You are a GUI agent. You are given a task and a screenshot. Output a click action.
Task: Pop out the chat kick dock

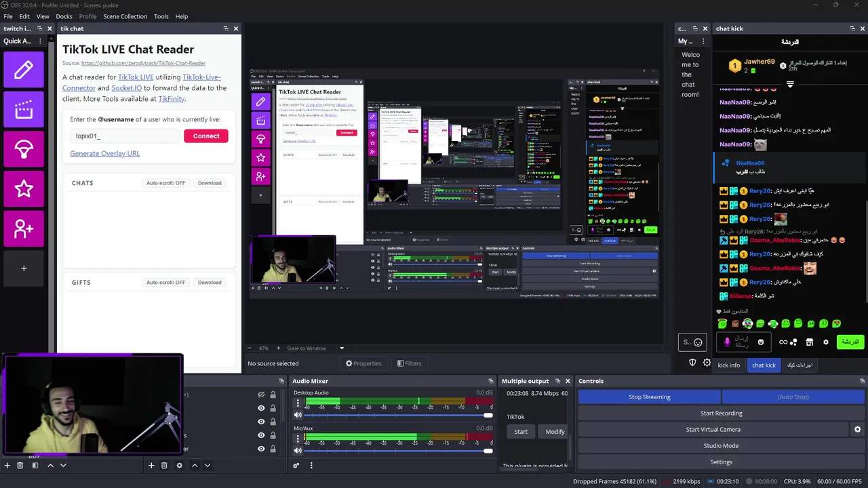click(x=852, y=28)
